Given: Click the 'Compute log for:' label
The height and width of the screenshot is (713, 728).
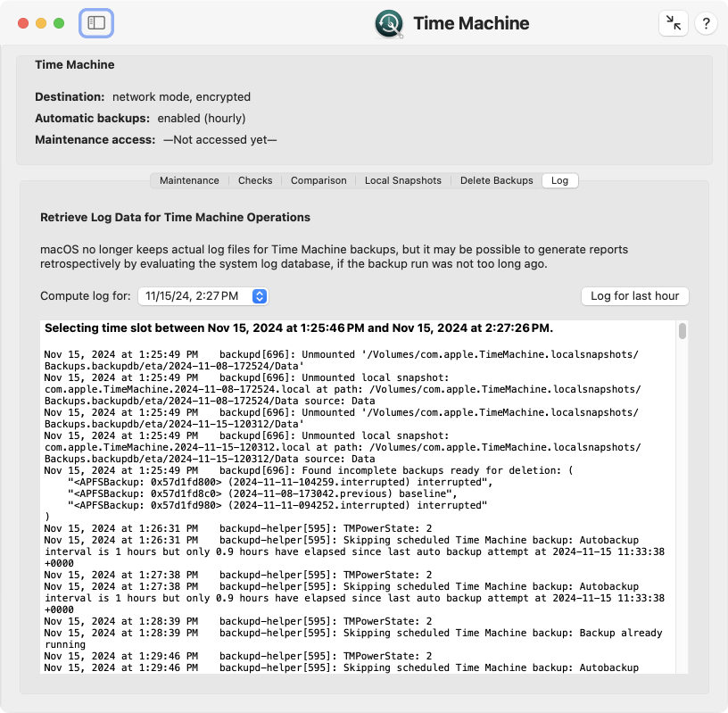Looking at the screenshot, I should click(86, 296).
